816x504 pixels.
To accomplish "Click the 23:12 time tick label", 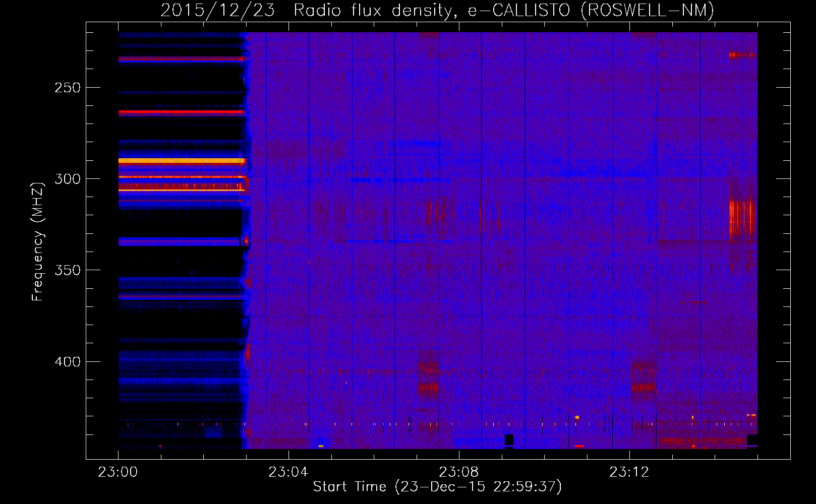I will (629, 472).
